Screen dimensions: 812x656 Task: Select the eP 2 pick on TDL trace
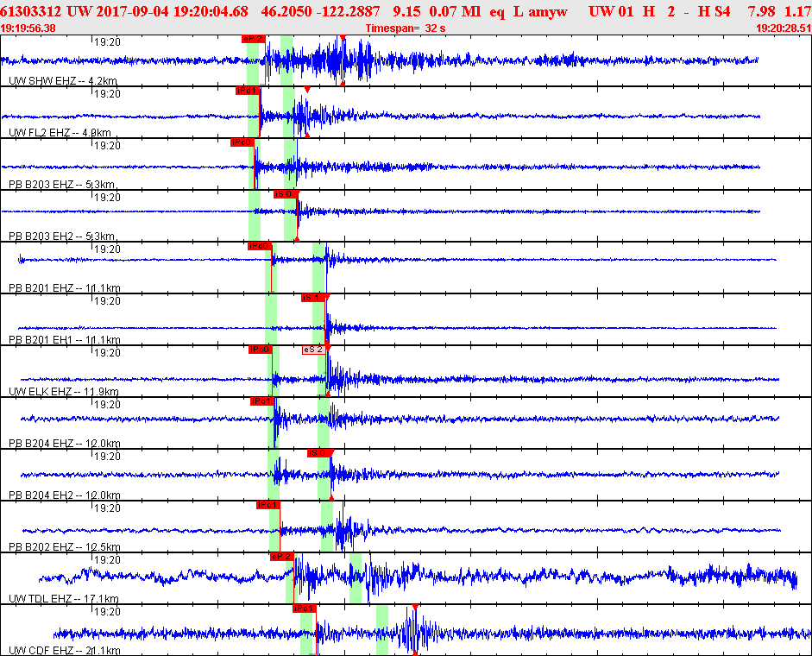point(282,557)
